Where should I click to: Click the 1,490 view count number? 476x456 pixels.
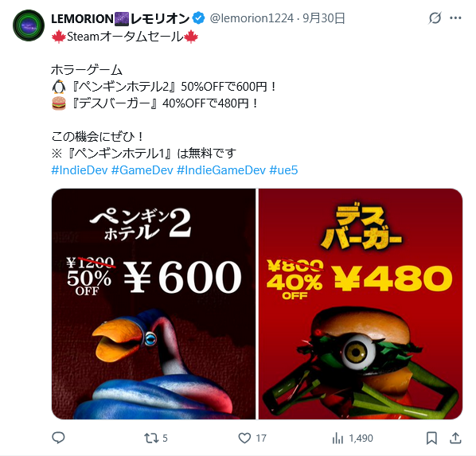361,438
